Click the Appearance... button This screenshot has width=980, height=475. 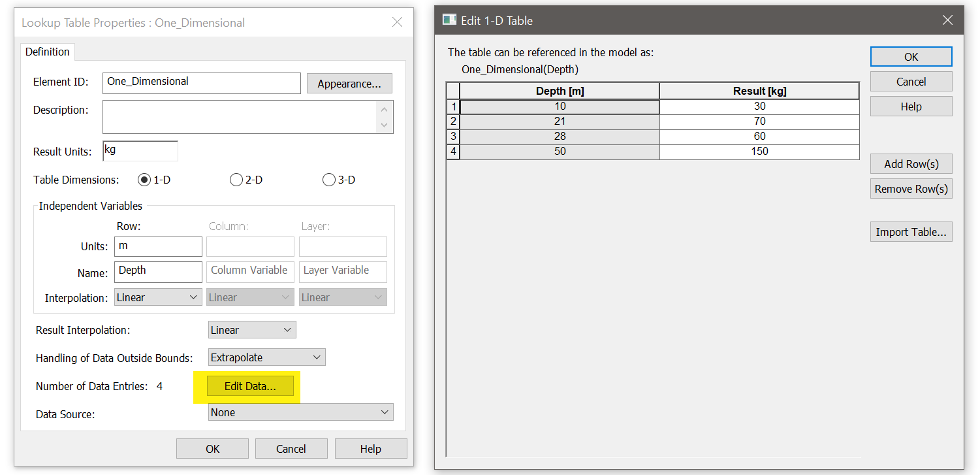[x=349, y=84]
